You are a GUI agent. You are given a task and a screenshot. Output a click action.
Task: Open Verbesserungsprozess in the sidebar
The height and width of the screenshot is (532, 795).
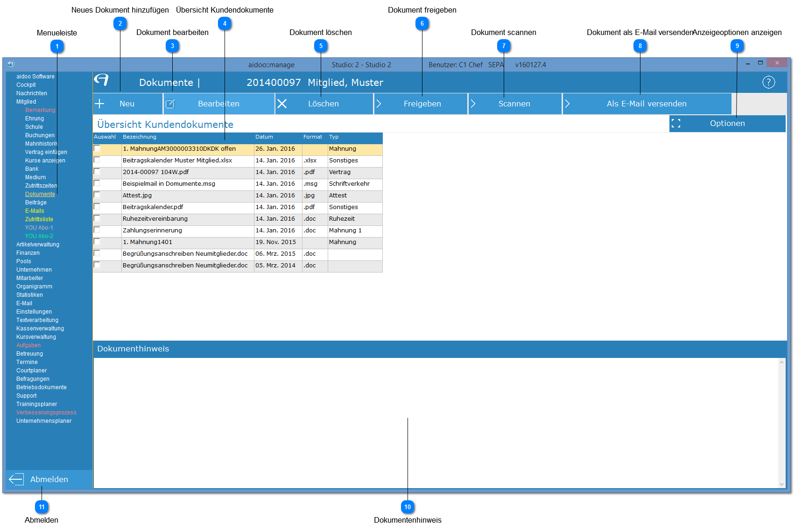pyautogui.click(x=46, y=413)
